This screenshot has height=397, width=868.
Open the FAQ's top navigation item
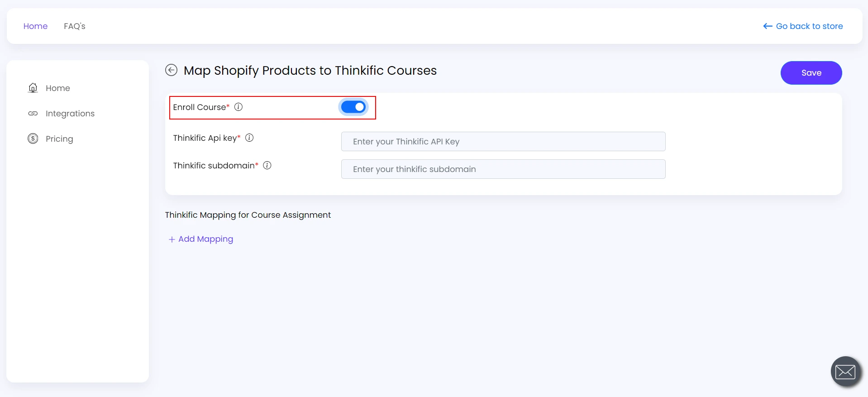click(x=75, y=26)
